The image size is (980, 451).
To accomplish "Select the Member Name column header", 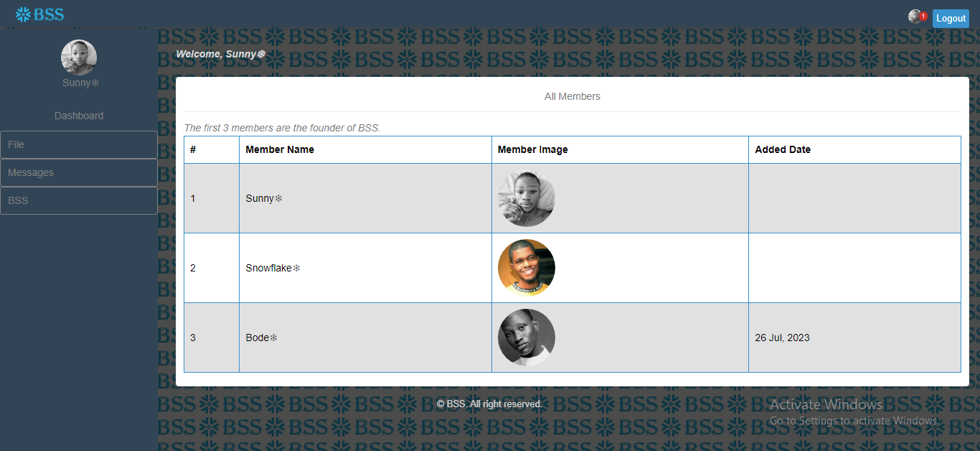I will pos(280,149).
